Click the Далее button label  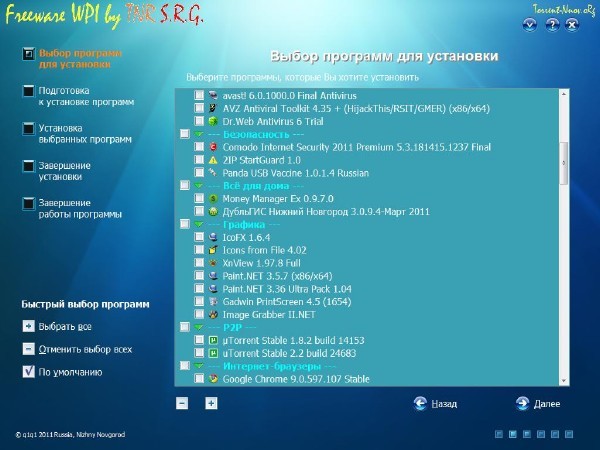tap(547, 404)
